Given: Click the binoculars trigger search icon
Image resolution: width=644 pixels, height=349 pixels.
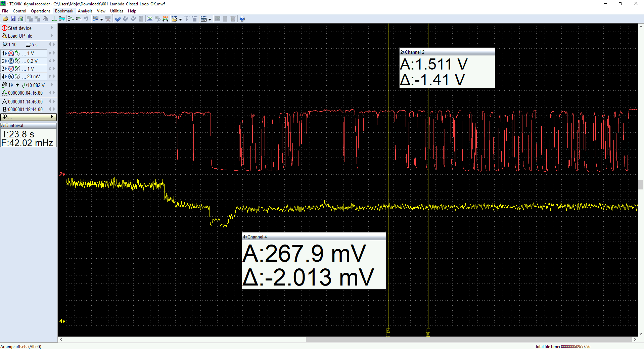Looking at the screenshot, I should 5,85.
